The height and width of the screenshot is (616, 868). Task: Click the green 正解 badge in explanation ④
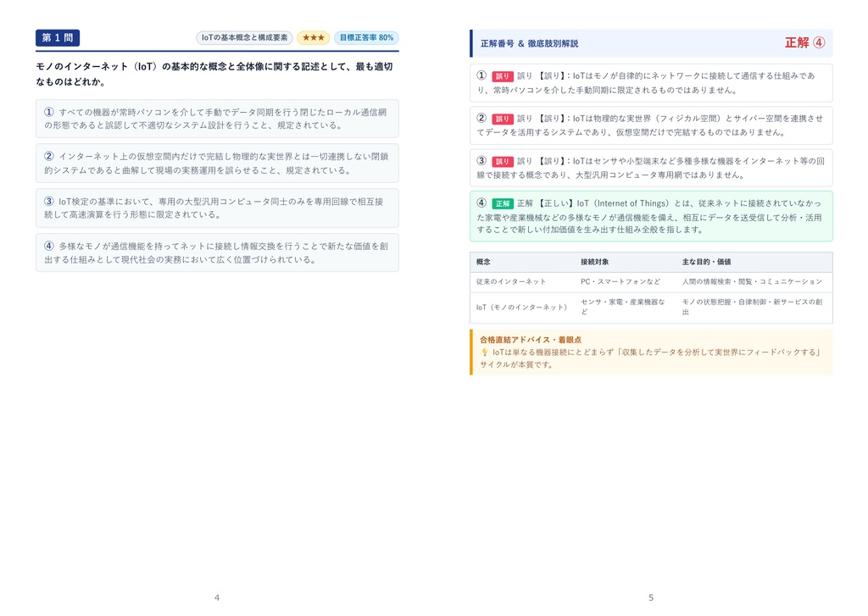(x=502, y=203)
